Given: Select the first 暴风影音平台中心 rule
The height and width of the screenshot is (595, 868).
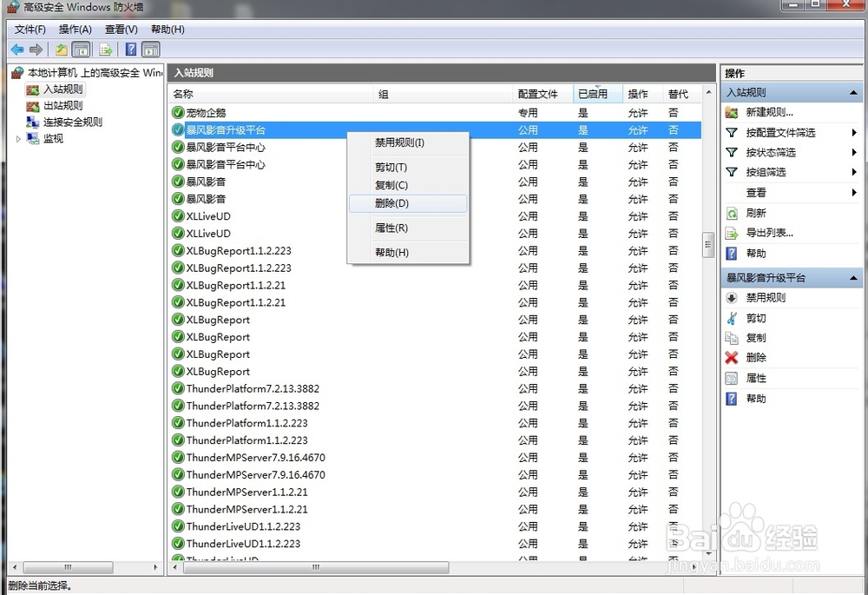Looking at the screenshot, I should click(x=435, y=148).
